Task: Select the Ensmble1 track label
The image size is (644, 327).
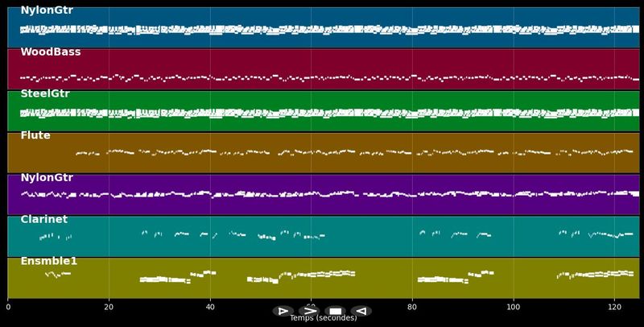Action: pos(49,262)
